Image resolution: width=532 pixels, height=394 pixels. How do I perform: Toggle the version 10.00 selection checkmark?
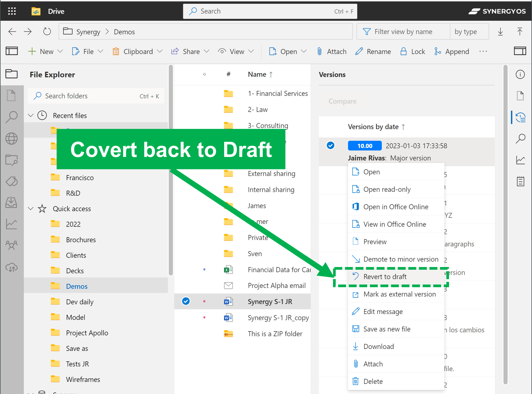(330, 145)
